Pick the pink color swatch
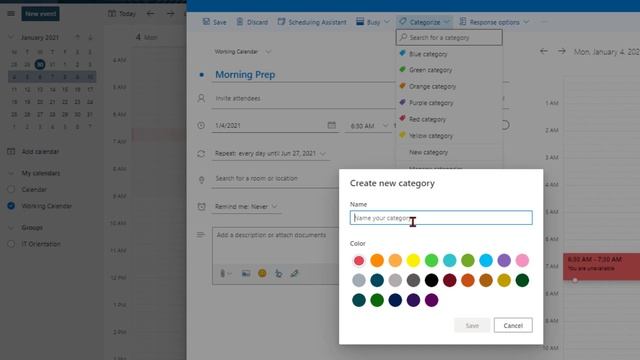This screenshot has width=640, height=360. click(522, 260)
